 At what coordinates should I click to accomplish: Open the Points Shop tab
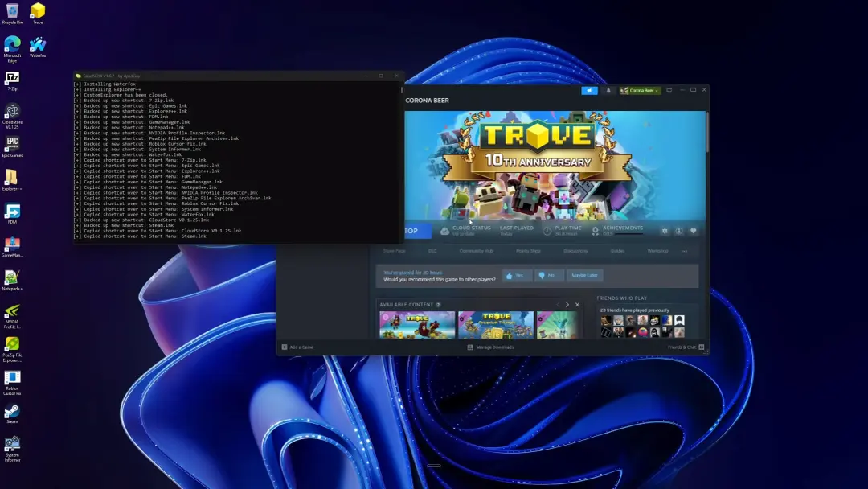point(528,251)
